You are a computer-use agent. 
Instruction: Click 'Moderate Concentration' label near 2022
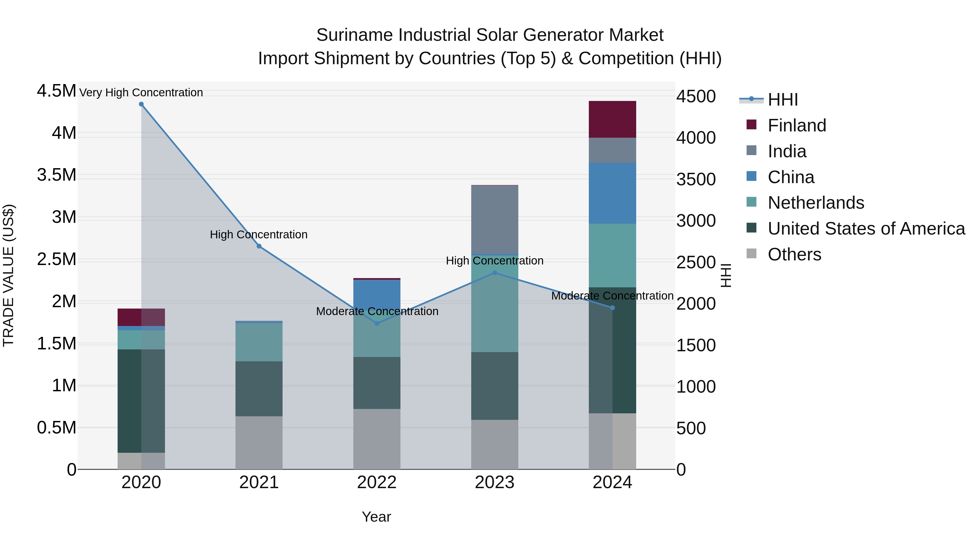pyautogui.click(x=377, y=311)
